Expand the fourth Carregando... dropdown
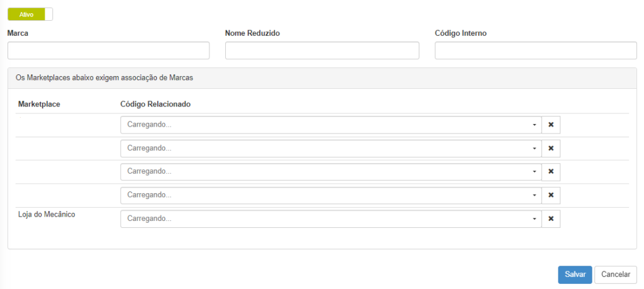The image size is (644, 289). tap(331, 195)
